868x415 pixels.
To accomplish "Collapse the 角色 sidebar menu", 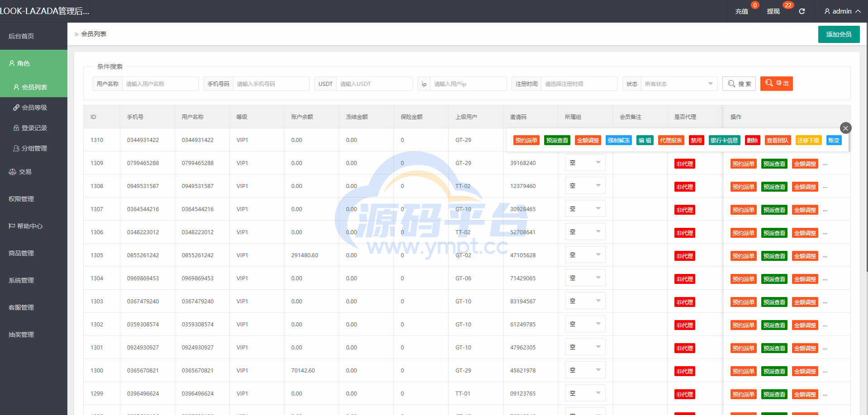I will click(33, 63).
